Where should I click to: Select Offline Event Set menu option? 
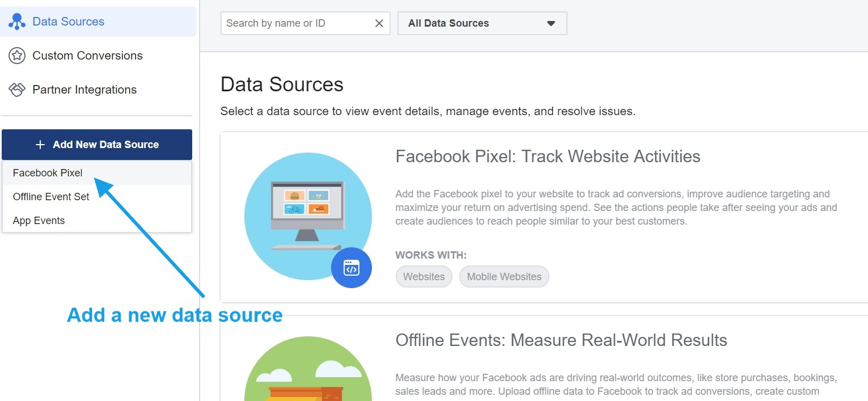pyautogui.click(x=50, y=197)
